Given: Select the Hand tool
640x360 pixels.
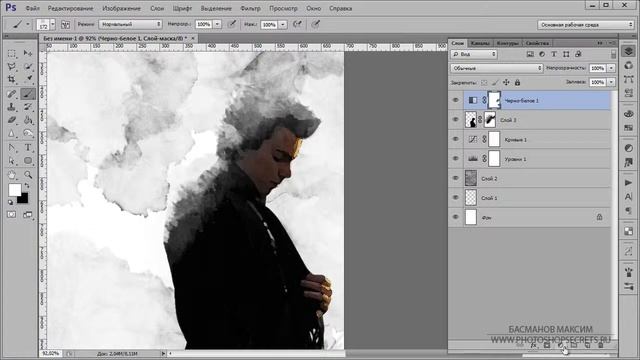Looking at the screenshot, I should pos(12,175).
